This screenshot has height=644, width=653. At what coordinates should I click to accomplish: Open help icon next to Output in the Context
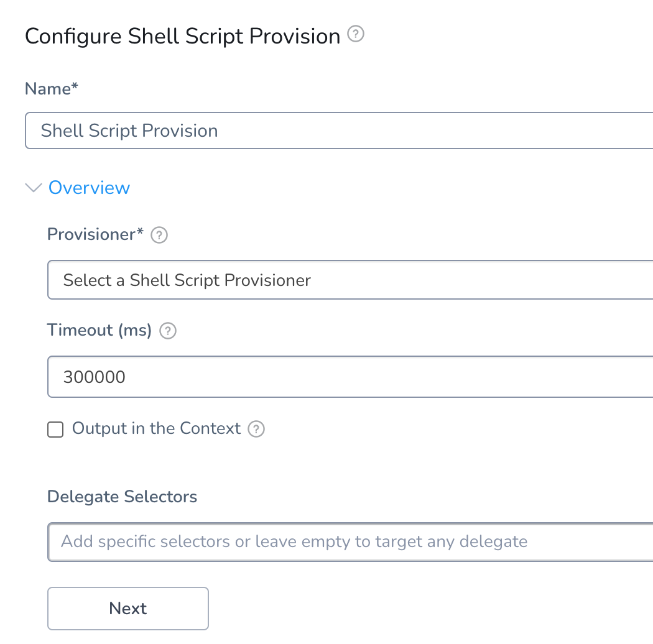pyautogui.click(x=256, y=429)
